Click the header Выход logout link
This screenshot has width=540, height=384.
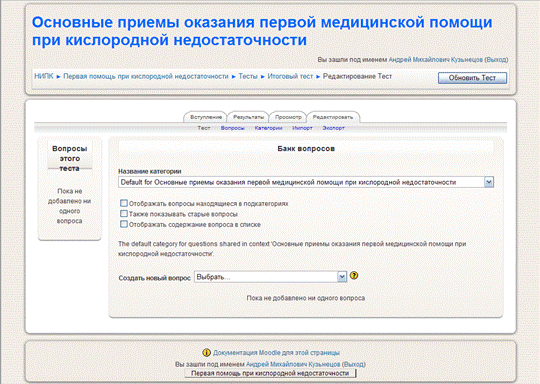496,60
